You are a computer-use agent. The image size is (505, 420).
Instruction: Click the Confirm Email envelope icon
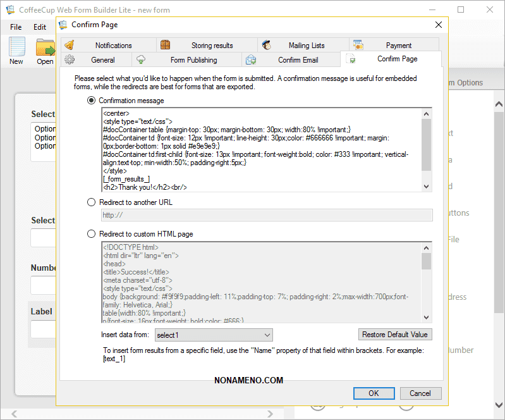coord(251,60)
